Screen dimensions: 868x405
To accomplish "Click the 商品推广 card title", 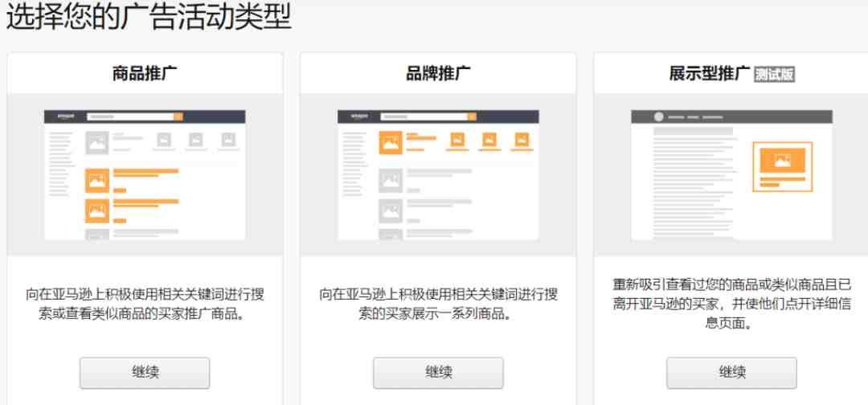I will 145,73.
